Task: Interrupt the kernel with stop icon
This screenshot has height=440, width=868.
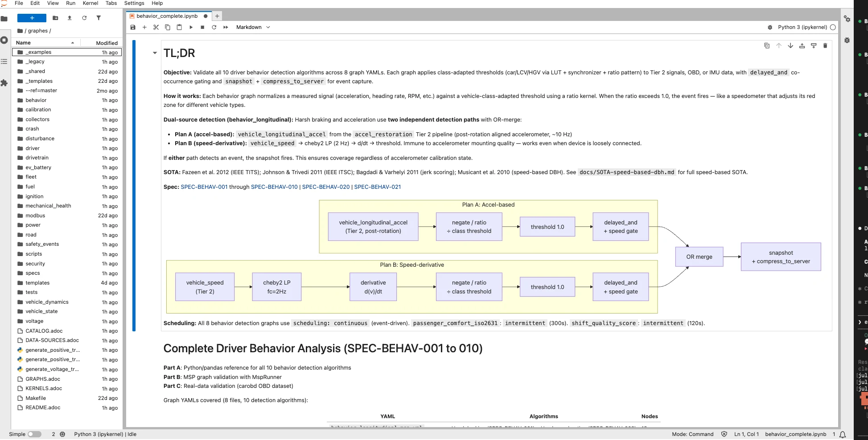Action: coord(202,27)
